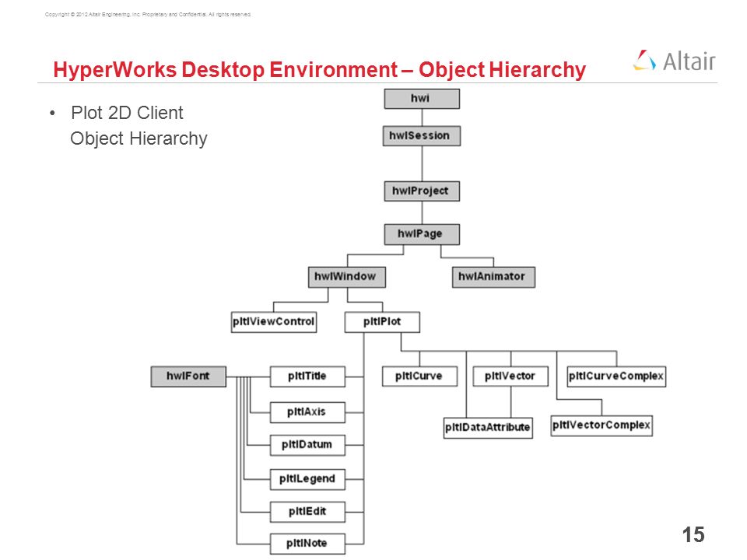The width and height of the screenshot is (747, 560).
Task: Select the hwiFont node
Action: (188, 376)
